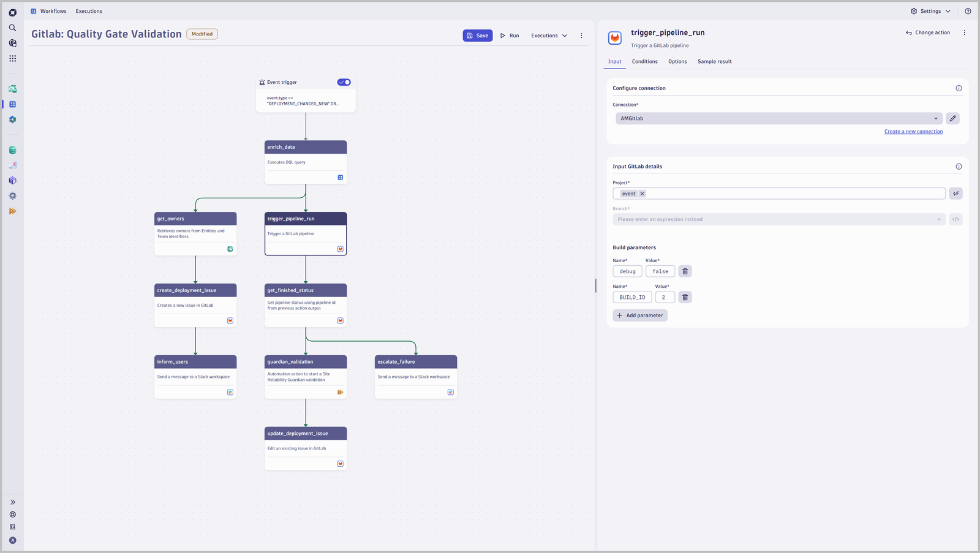
Task: Click Slack icon on escalate_failure node
Action: [x=451, y=392]
